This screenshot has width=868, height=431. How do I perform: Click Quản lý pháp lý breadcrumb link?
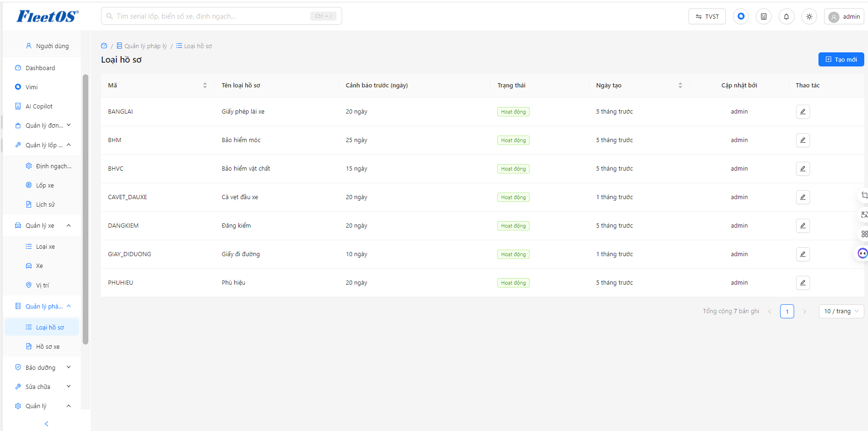(142, 46)
